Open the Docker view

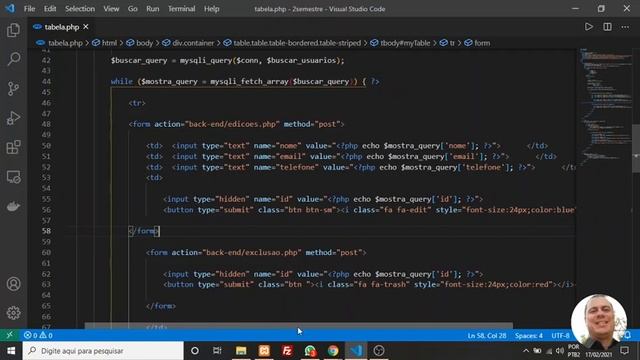coord(13,206)
